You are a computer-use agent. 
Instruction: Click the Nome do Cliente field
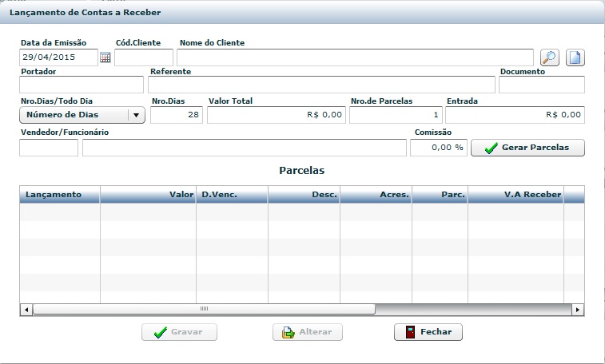click(354, 57)
